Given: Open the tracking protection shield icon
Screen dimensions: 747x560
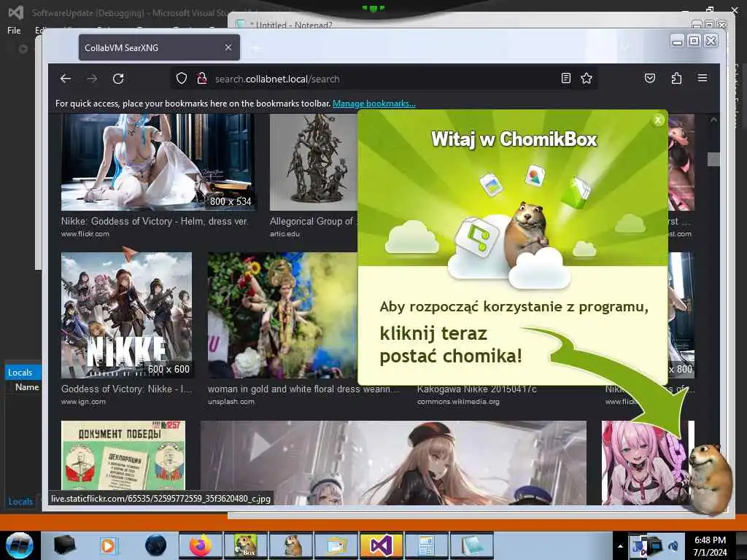Looking at the screenshot, I should [182, 78].
